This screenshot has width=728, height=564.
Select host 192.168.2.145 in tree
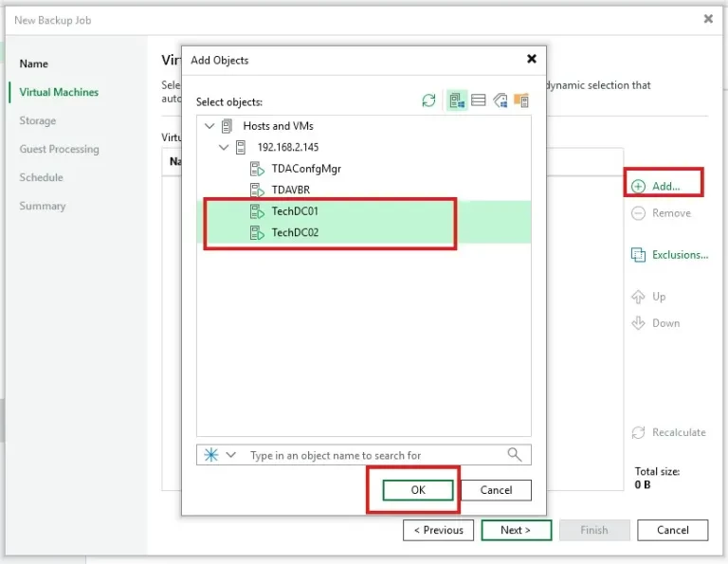(x=288, y=147)
